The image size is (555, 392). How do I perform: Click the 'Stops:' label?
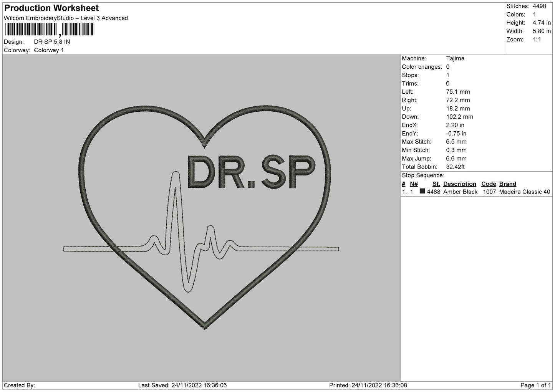tap(410, 75)
